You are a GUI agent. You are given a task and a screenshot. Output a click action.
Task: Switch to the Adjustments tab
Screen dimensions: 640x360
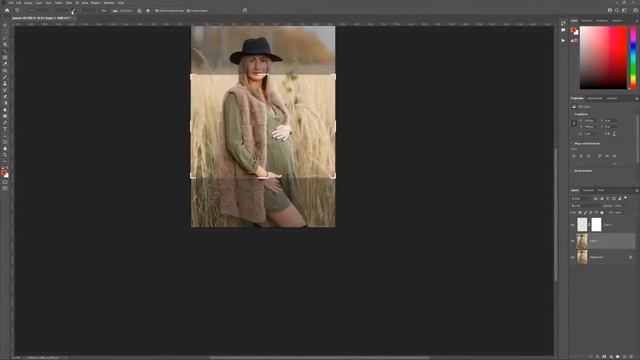595,98
